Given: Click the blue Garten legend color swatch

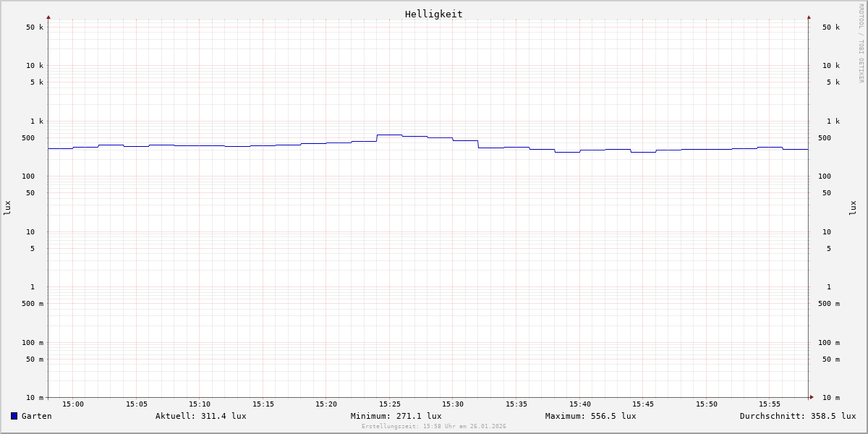Looking at the screenshot, I should coord(14,416).
